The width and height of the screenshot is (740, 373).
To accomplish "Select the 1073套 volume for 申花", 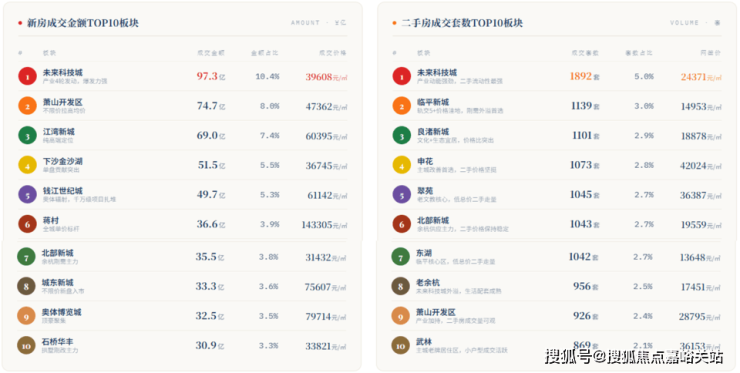I will click(585, 165).
